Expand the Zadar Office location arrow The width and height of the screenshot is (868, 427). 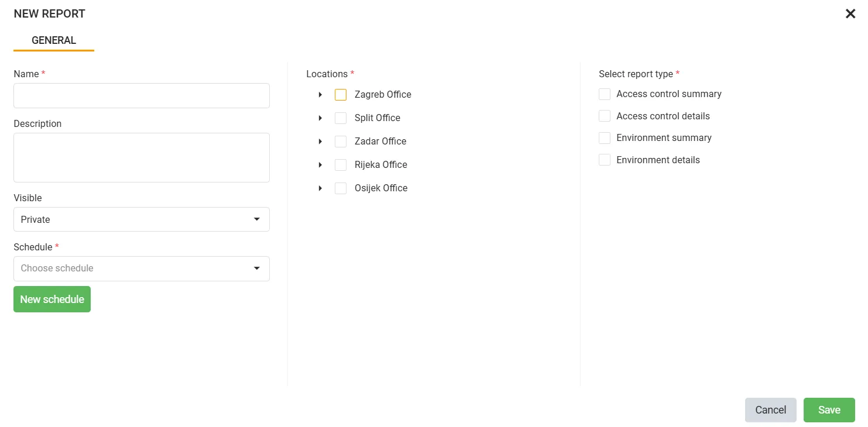320,142
